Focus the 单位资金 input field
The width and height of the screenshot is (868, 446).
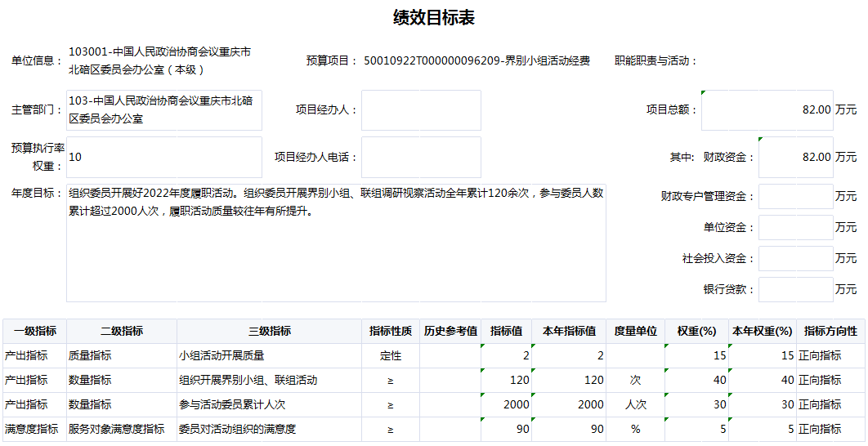pyautogui.click(x=795, y=227)
